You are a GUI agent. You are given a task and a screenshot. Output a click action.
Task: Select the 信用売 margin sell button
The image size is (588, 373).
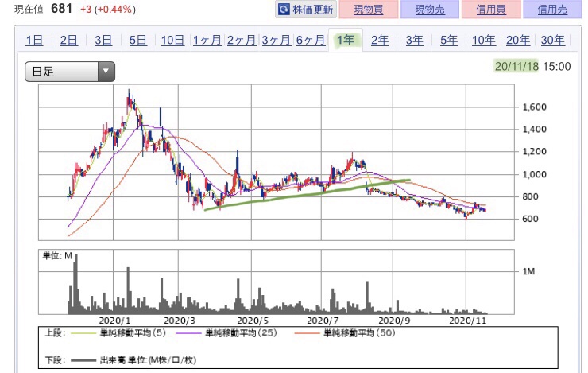(552, 9)
